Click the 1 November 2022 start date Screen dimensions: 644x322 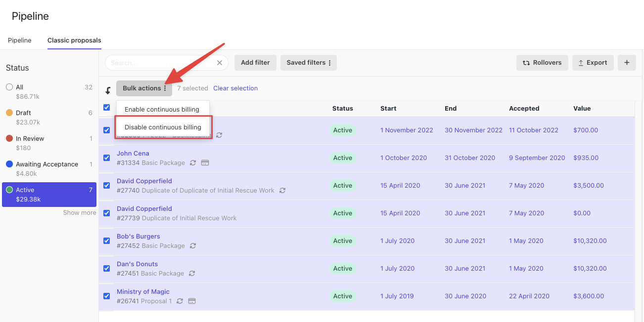tap(407, 130)
